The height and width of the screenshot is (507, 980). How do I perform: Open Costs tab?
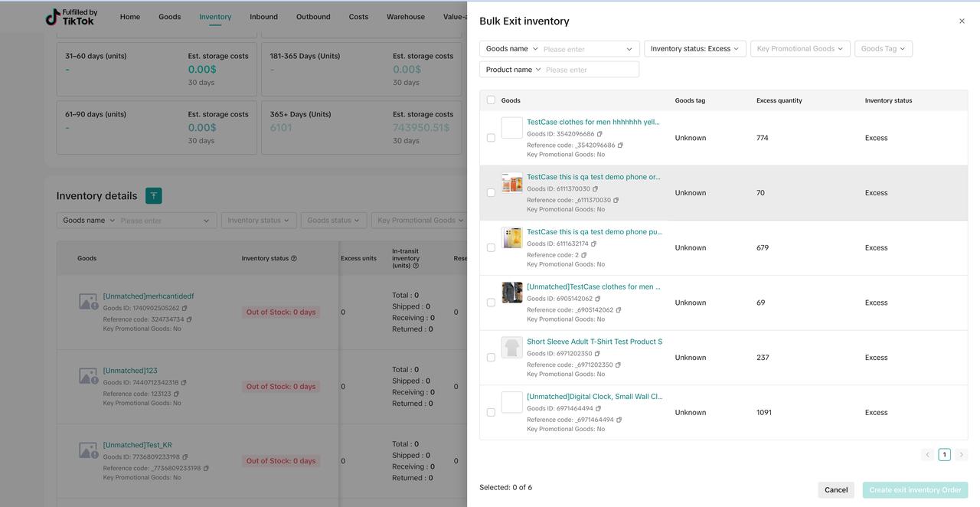click(358, 17)
